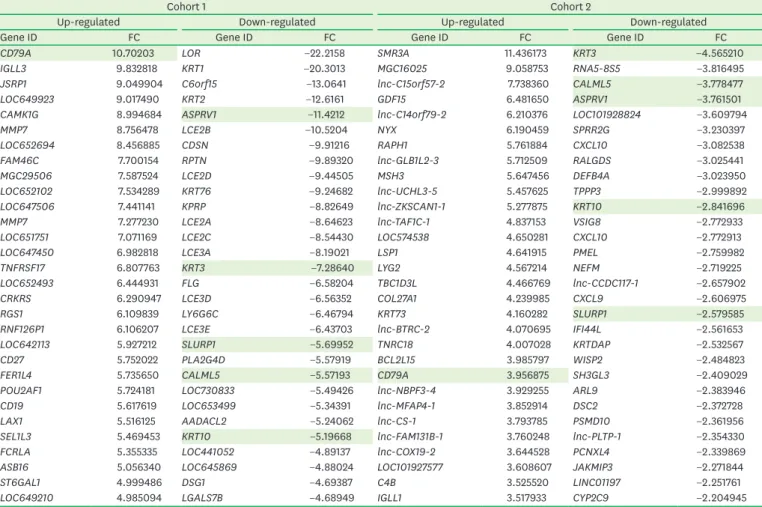Click the RAPH1 gene entry
This screenshot has width=762, height=507.
pos(392,145)
